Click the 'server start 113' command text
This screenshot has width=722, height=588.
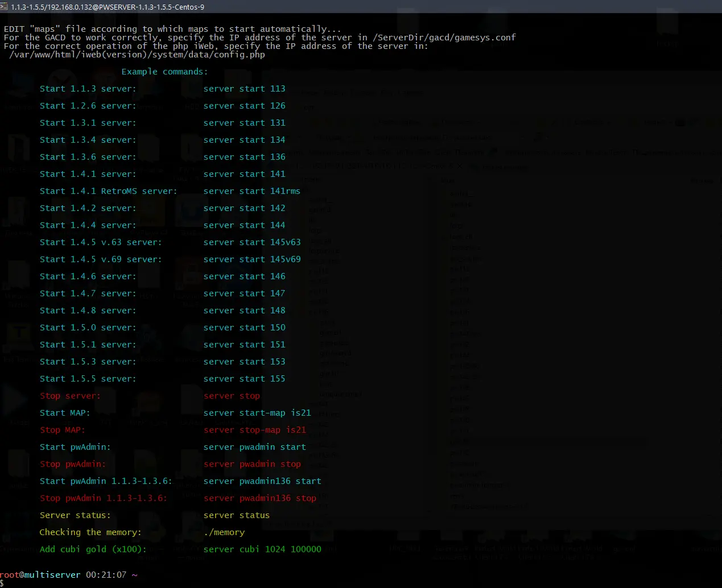pyautogui.click(x=245, y=89)
